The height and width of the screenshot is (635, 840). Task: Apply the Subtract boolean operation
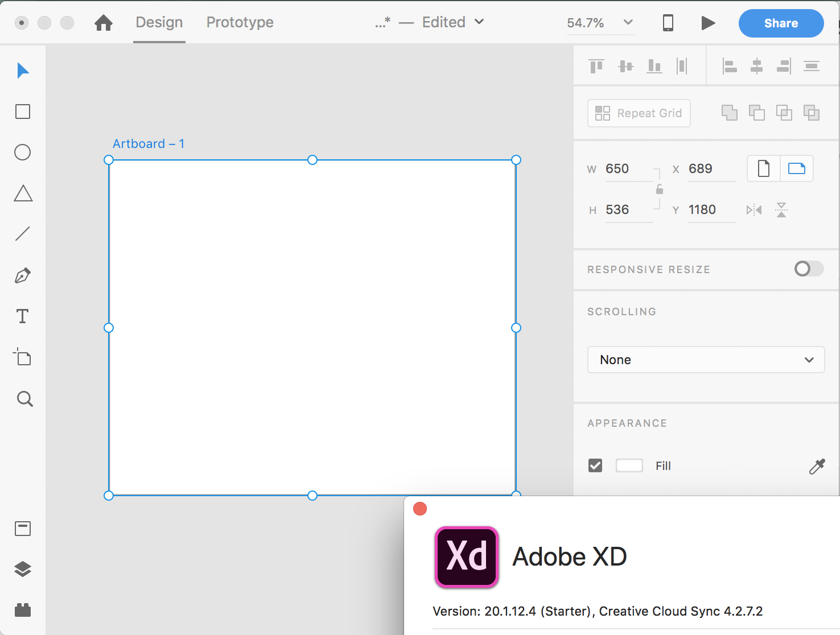coord(757,113)
